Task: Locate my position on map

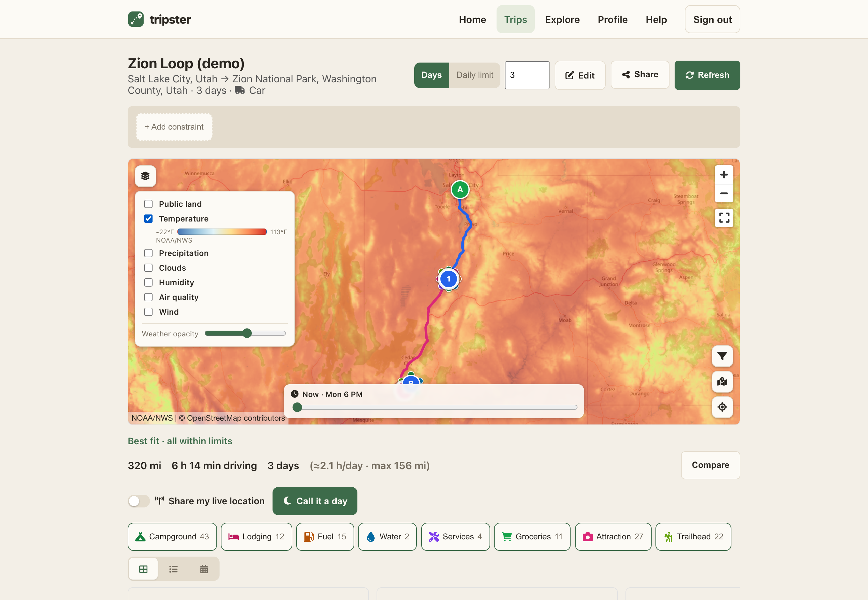Action: click(722, 407)
